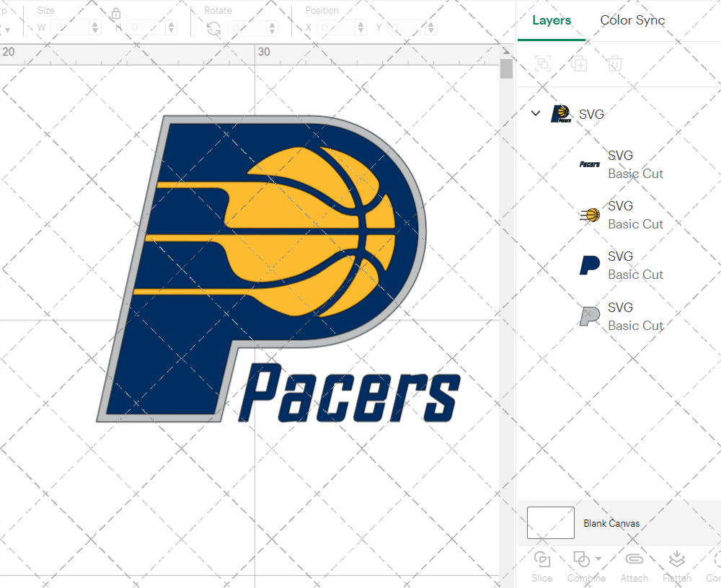Click the Attach tool icon
Viewport: 721px width, 588px height.
point(634,559)
